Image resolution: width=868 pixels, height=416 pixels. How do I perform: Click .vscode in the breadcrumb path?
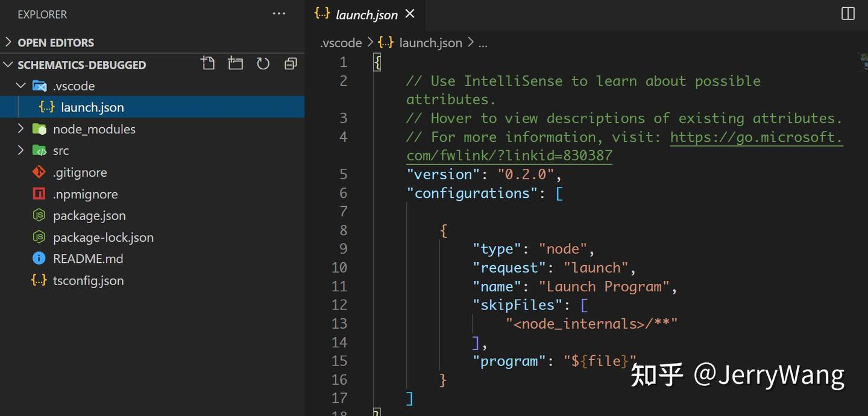(x=341, y=43)
